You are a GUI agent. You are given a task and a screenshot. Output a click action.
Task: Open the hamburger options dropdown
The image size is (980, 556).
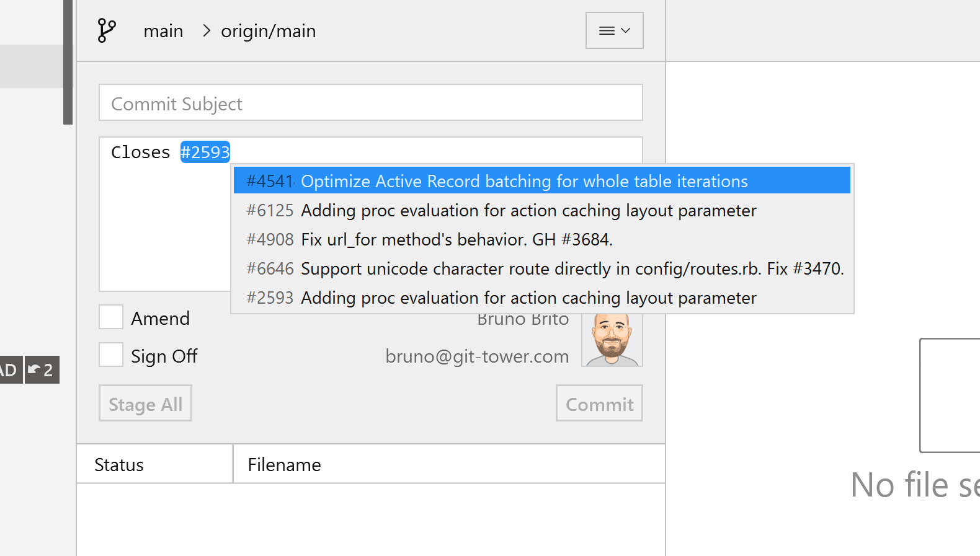(x=614, y=30)
